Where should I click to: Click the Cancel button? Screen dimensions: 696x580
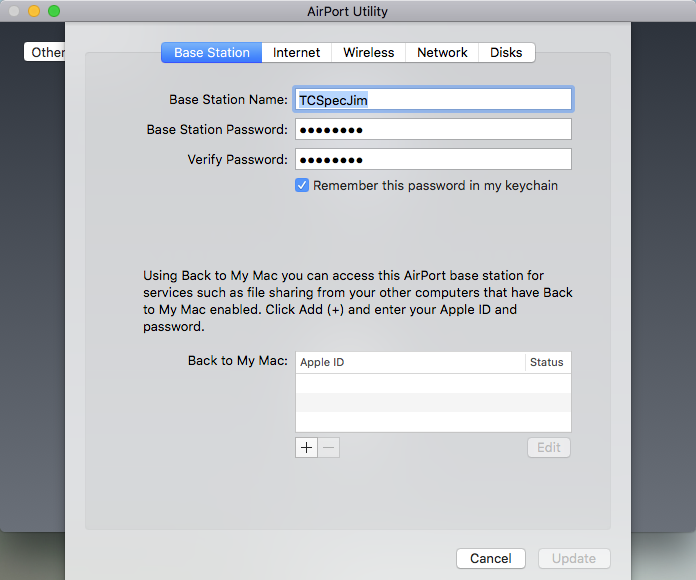click(491, 558)
